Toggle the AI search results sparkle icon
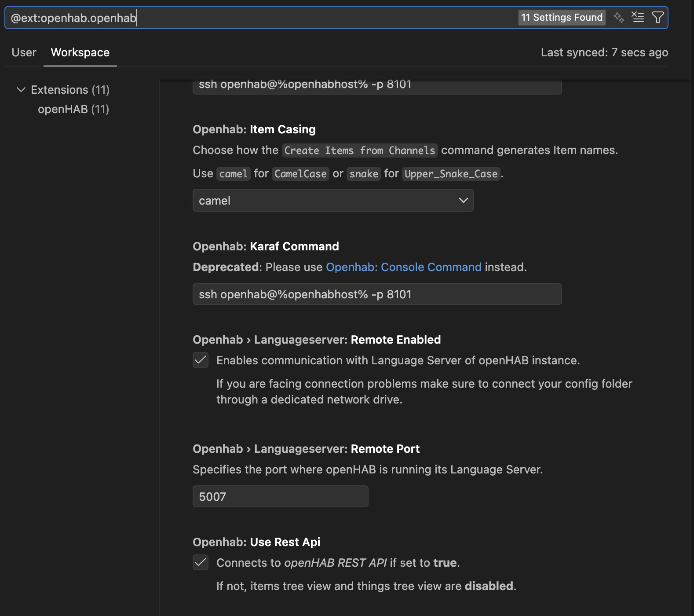The image size is (694, 616). pyautogui.click(x=619, y=18)
